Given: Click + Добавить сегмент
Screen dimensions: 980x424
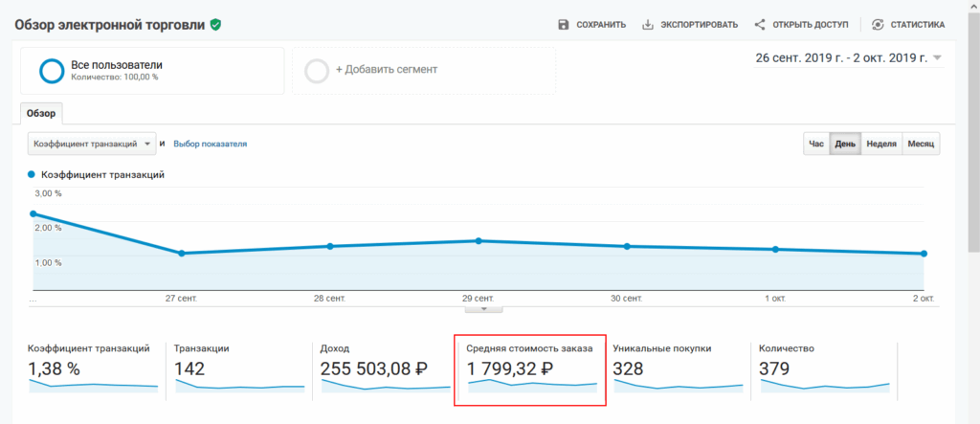Looking at the screenshot, I should 387,70.
